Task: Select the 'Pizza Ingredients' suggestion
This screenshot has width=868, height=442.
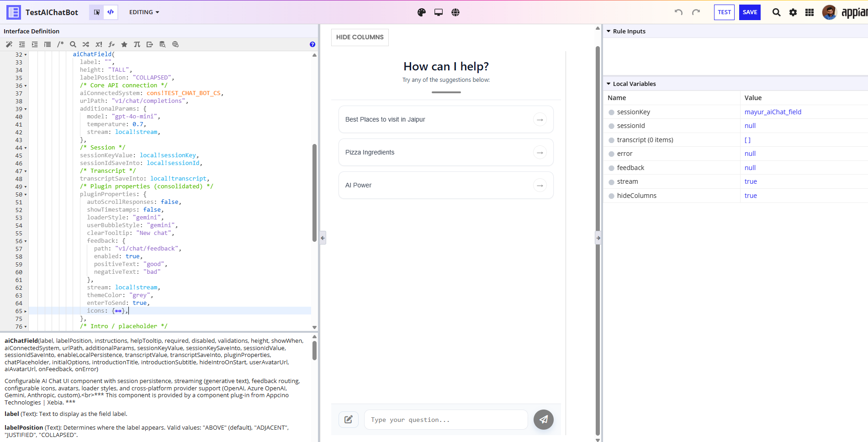Action: point(445,153)
